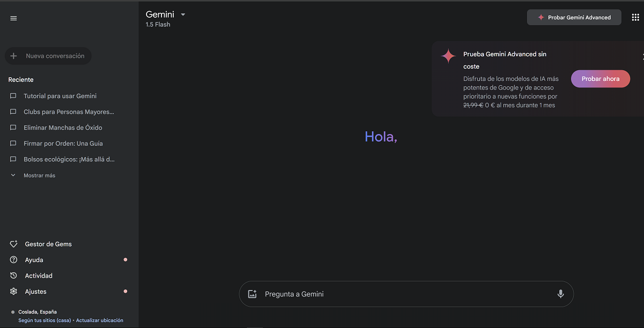This screenshot has width=644, height=328.
Task: Click the Actividad history icon
Action: [14, 275]
